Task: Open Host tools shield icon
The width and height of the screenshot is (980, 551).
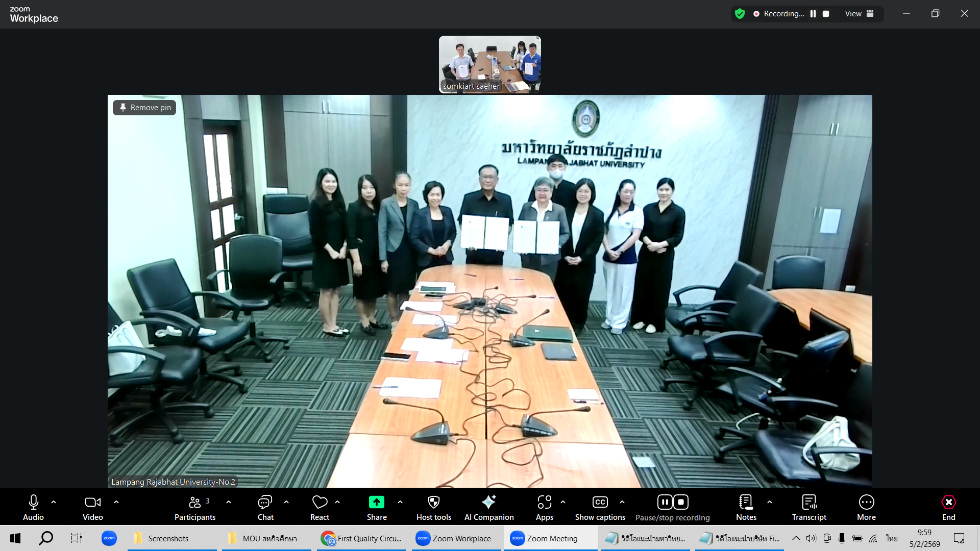Action: coord(433,503)
